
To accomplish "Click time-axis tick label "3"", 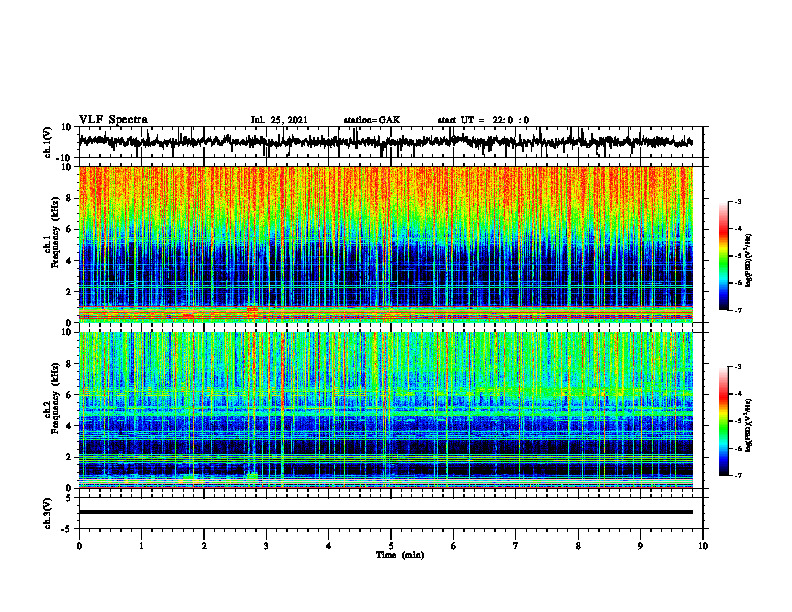I will pos(266,546).
